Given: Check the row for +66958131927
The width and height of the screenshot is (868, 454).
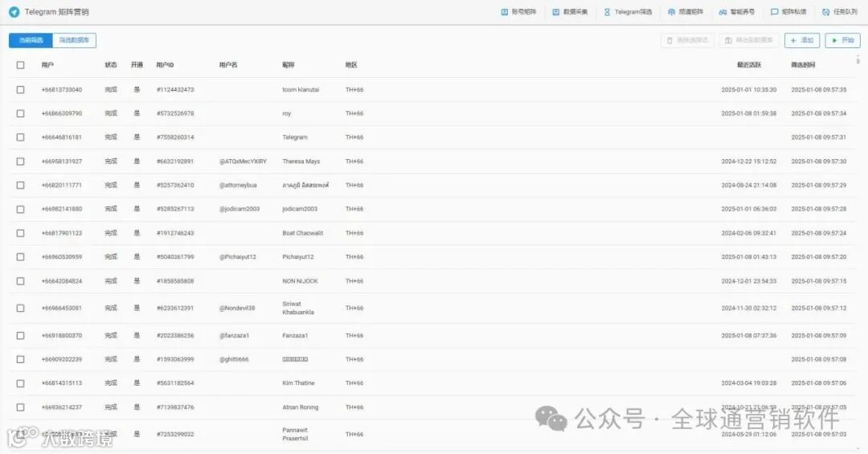Looking at the screenshot, I should tap(20, 162).
